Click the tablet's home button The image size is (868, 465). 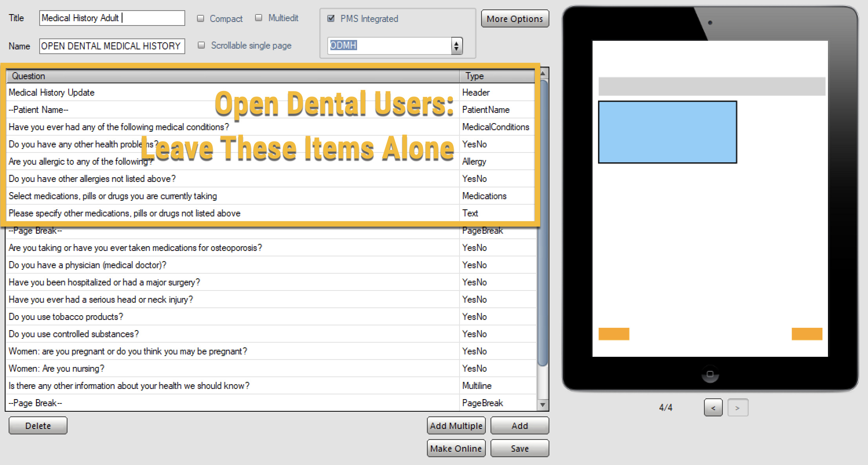coord(710,374)
